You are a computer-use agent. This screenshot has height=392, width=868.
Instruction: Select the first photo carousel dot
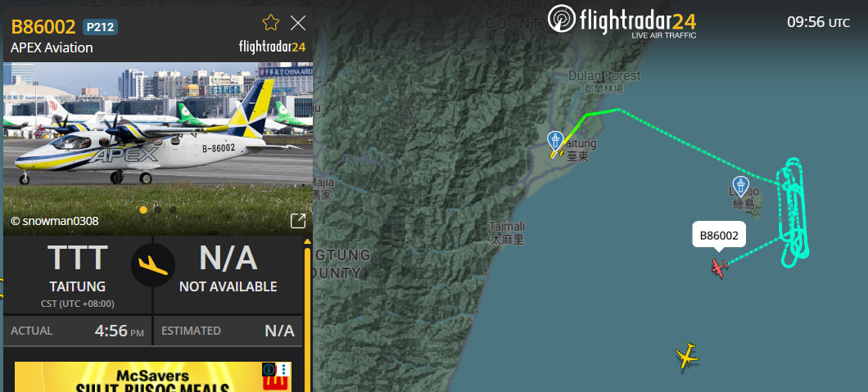(x=143, y=210)
